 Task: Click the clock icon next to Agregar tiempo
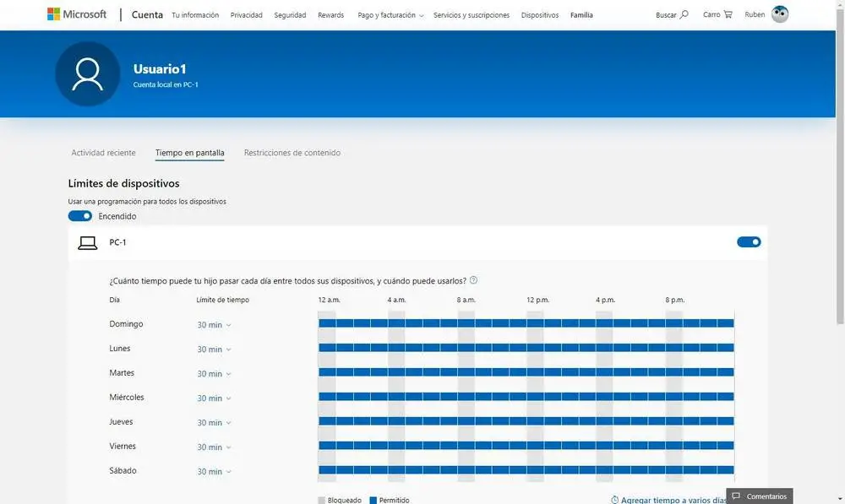(x=614, y=500)
